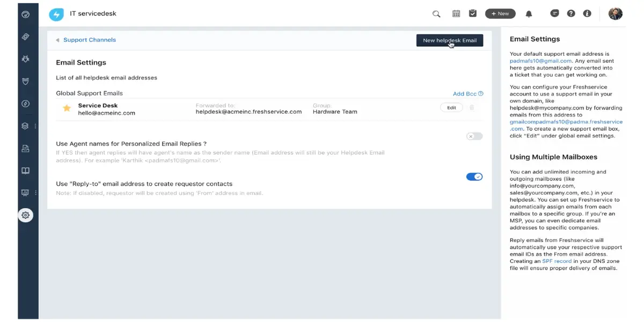Screen dimensions: 644x322
Task: Open the Releases bolt-circle icon in the sidebar
Action: pos(25,104)
